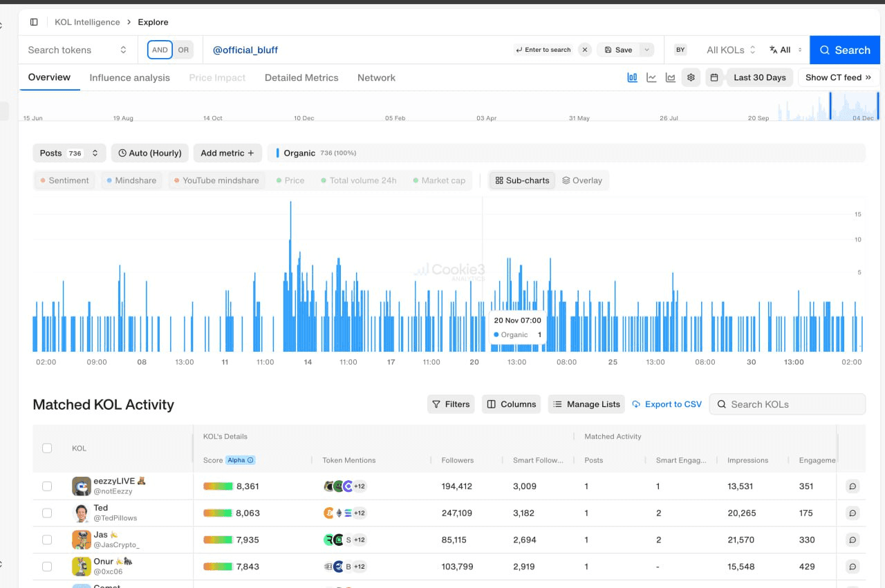Select the AND operator toggle

160,50
